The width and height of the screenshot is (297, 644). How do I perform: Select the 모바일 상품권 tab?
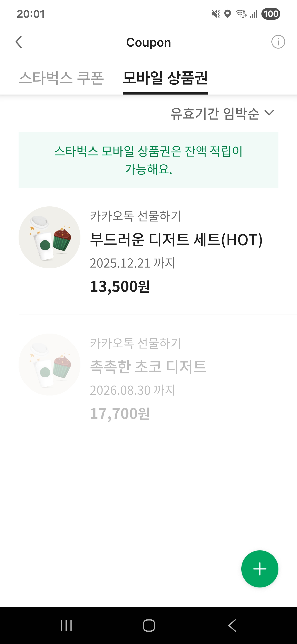pos(165,78)
